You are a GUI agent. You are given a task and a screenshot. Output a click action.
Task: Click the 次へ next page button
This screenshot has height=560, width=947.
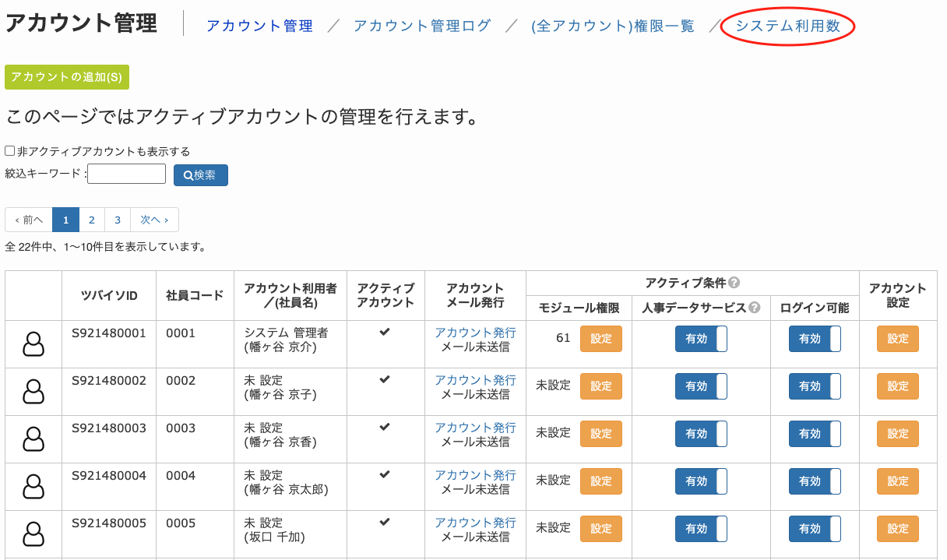[154, 220]
